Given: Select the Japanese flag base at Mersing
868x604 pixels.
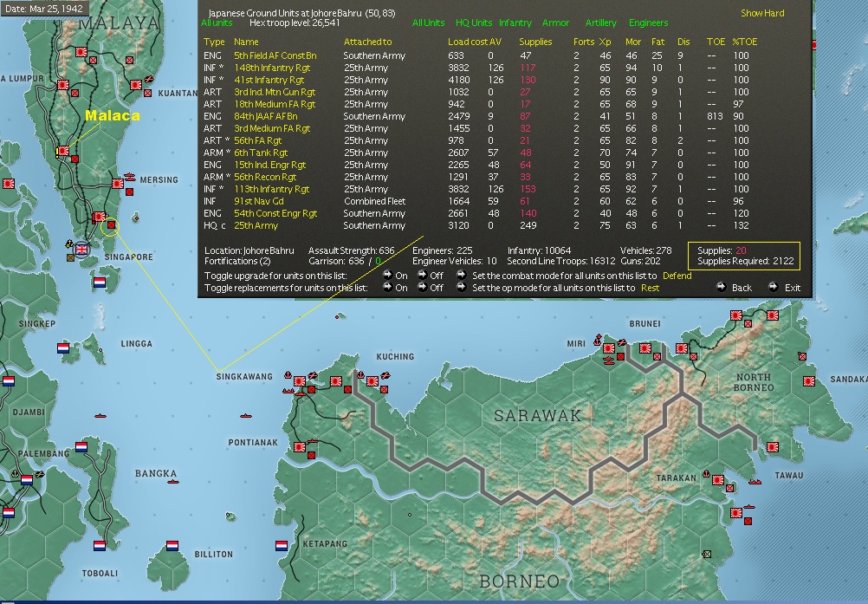Looking at the screenshot, I should pos(117,184).
